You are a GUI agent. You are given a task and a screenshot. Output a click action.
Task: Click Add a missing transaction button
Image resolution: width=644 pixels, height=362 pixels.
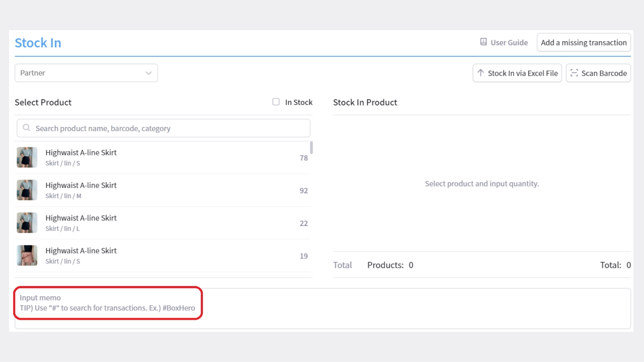pyautogui.click(x=584, y=43)
